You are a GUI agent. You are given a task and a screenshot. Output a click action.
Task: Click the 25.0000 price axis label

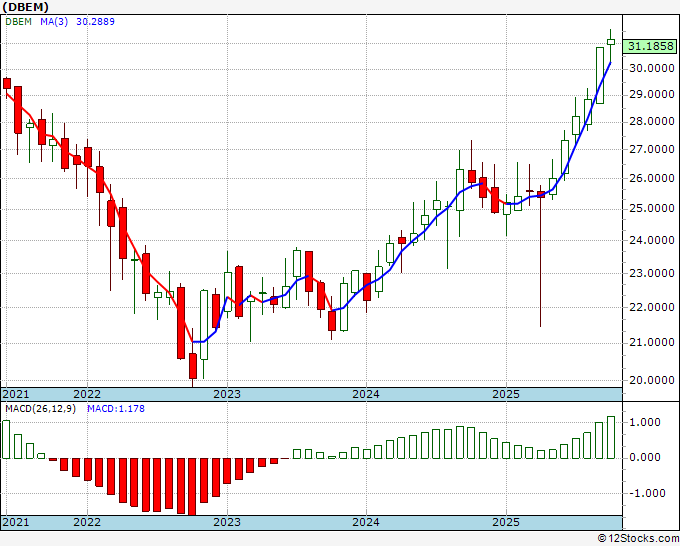pos(651,209)
